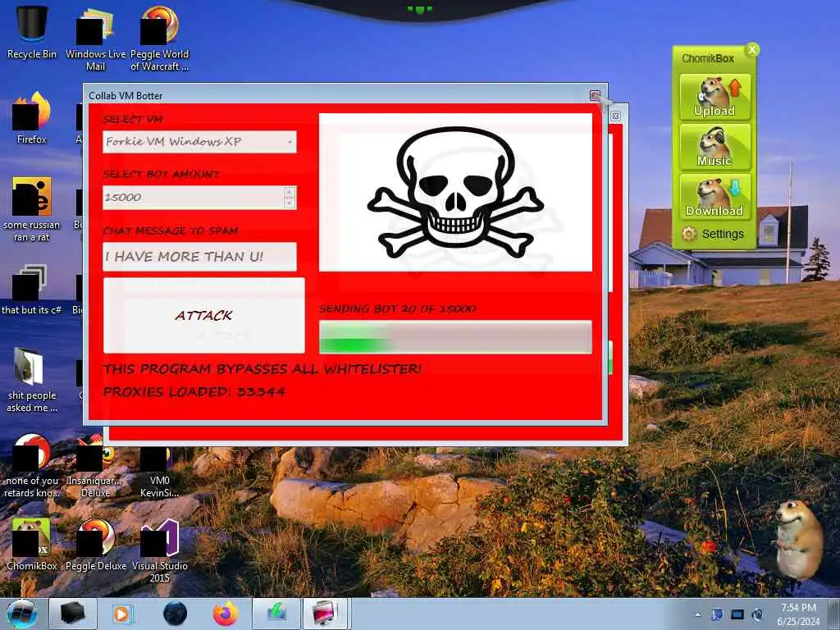Close the ChomikBox widget
The height and width of the screenshot is (630, 840).
[752, 50]
